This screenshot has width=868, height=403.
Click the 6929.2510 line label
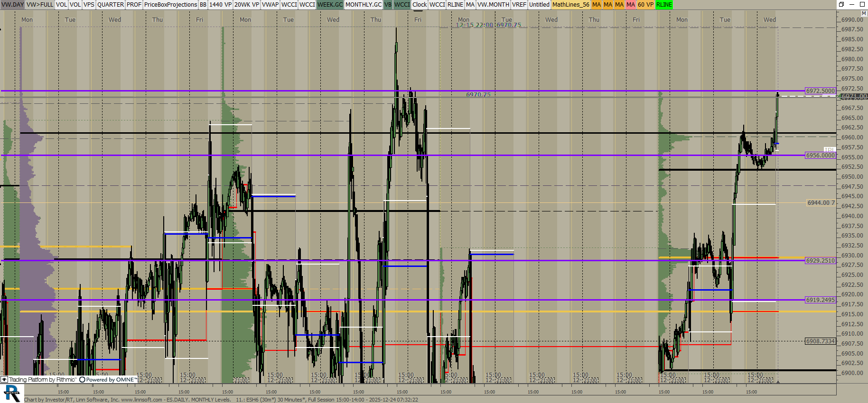coord(820,260)
